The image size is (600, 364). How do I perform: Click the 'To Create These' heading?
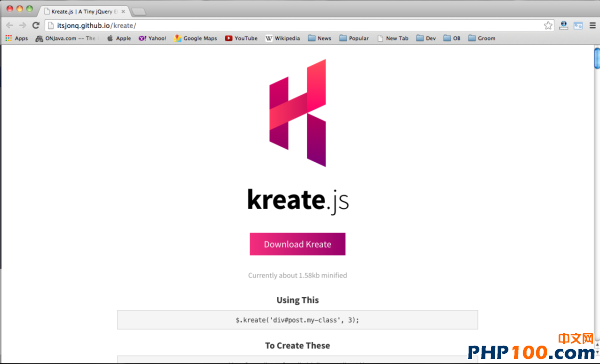[x=298, y=346]
